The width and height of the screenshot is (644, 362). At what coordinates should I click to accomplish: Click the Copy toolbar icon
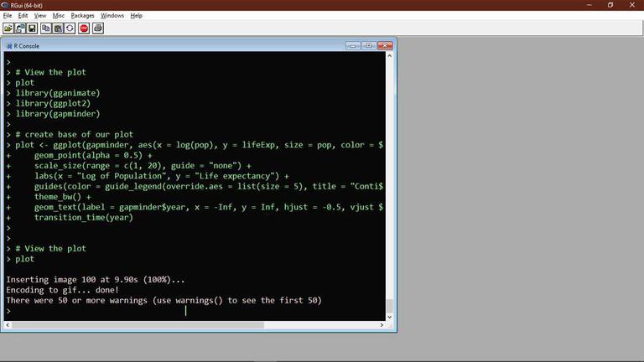click(x=46, y=28)
